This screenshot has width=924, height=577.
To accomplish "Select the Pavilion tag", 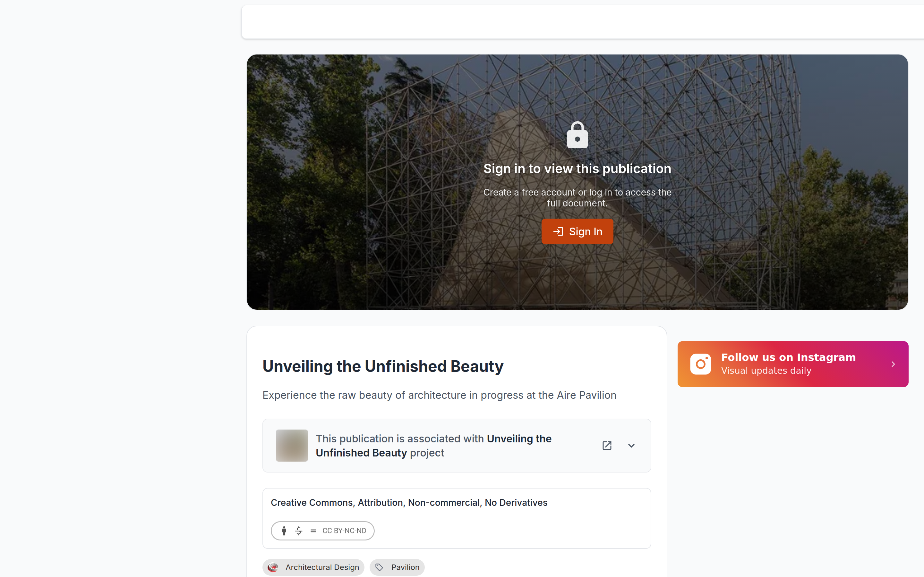I will pos(397,567).
